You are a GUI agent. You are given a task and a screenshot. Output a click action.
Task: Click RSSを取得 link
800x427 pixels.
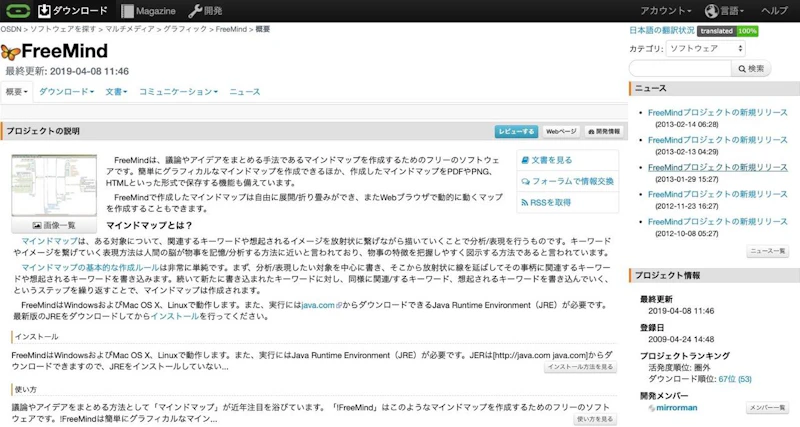546,203
